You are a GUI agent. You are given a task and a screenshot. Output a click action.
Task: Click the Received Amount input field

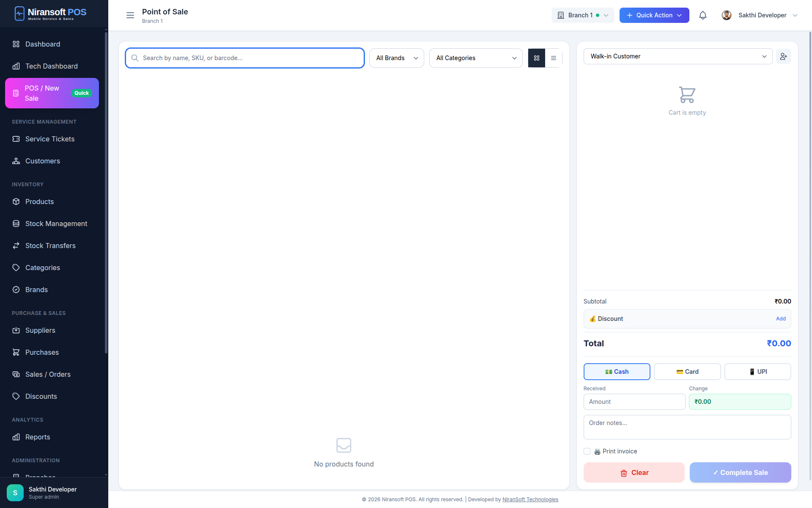634,402
